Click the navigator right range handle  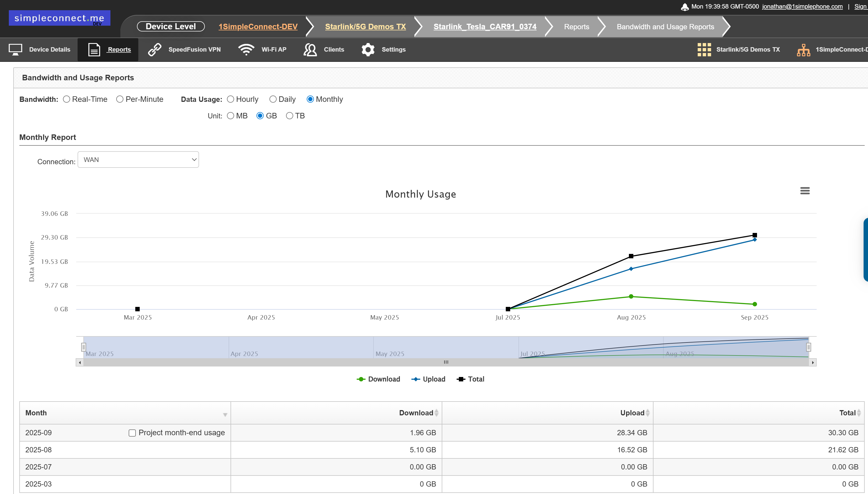coord(809,347)
